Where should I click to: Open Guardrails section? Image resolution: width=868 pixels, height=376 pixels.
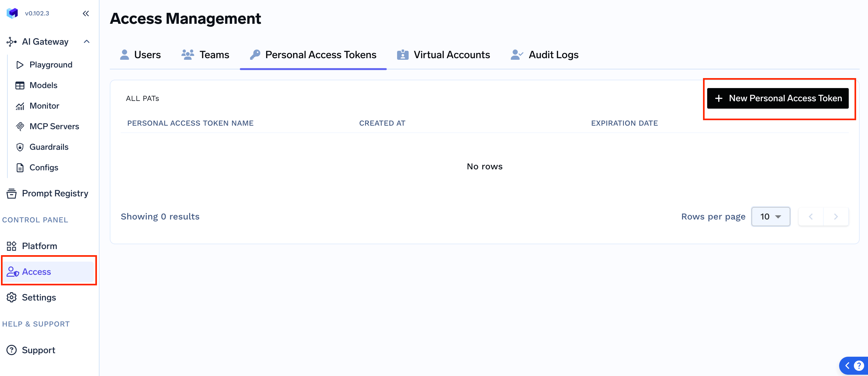click(49, 147)
